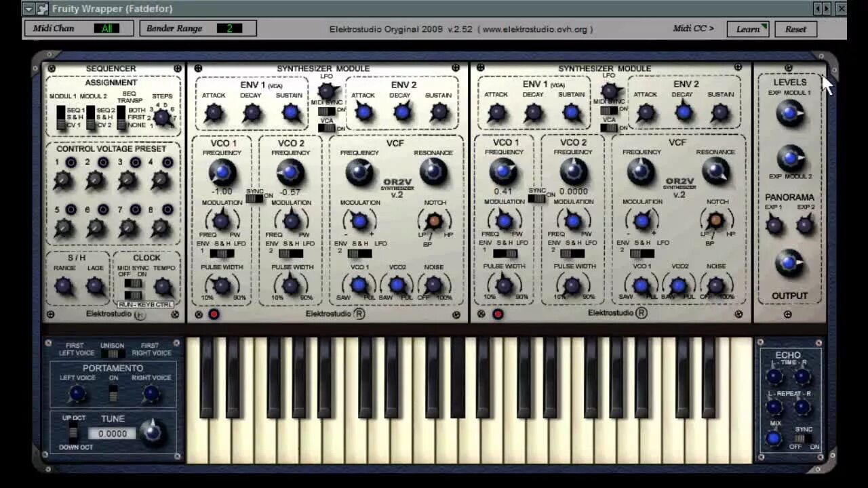Toggle the UP OCT / DOWN OCT switch
868x488 pixels.
point(73,433)
